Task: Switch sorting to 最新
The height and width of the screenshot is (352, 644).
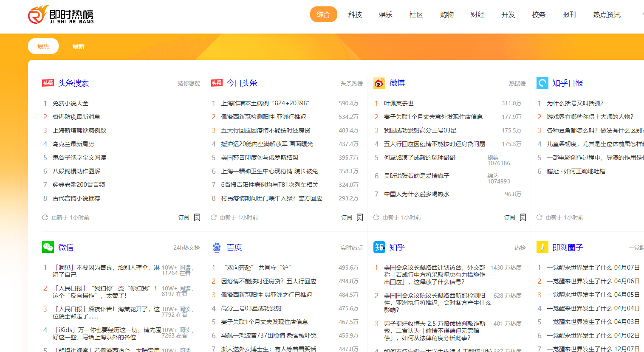Action: coord(79,46)
